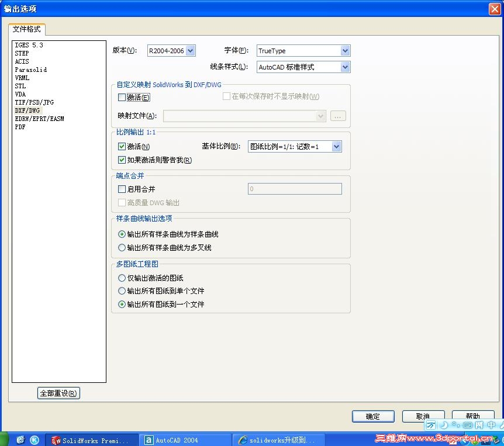Switch to the 文件格式 tab
Image resolution: width=504 pixels, height=446 pixels.
27,29
